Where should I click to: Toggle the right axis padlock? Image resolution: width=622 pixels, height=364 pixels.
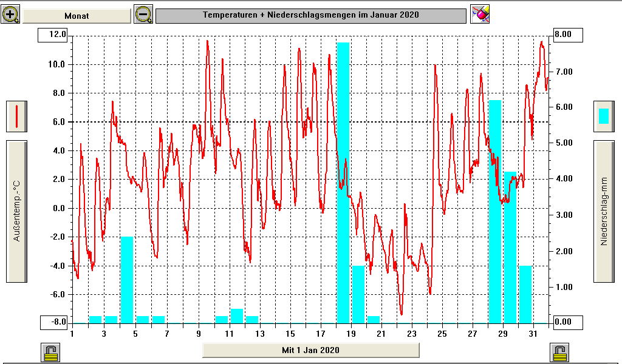pos(559,352)
